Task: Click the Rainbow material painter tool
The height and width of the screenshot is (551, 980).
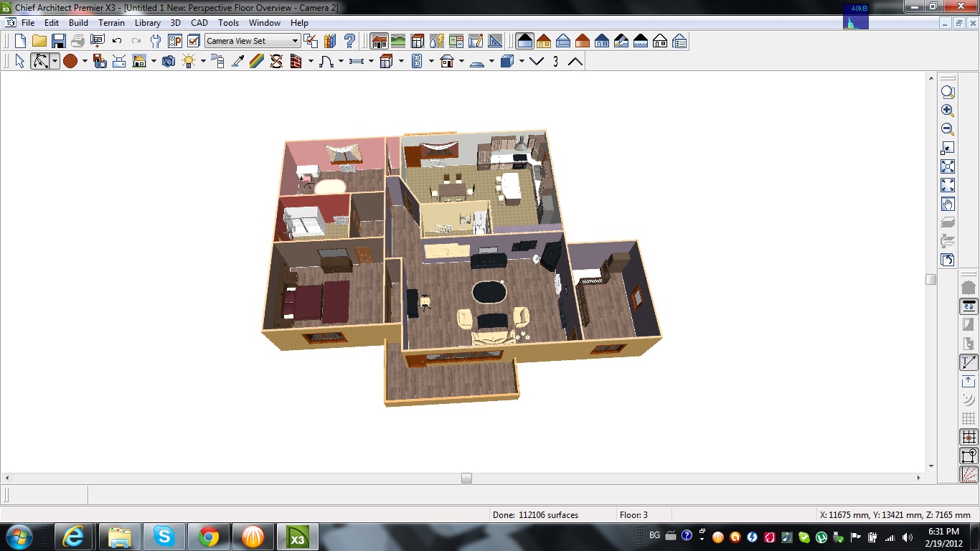Action: (x=257, y=62)
